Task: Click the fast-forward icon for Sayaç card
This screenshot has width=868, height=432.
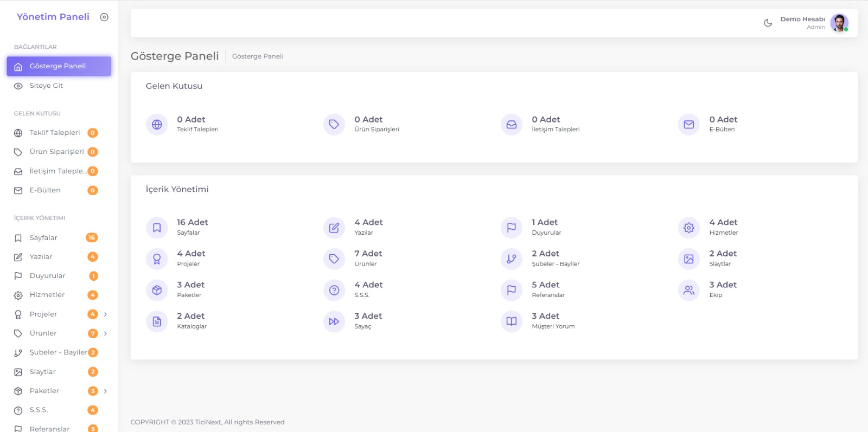Action: [x=334, y=321]
